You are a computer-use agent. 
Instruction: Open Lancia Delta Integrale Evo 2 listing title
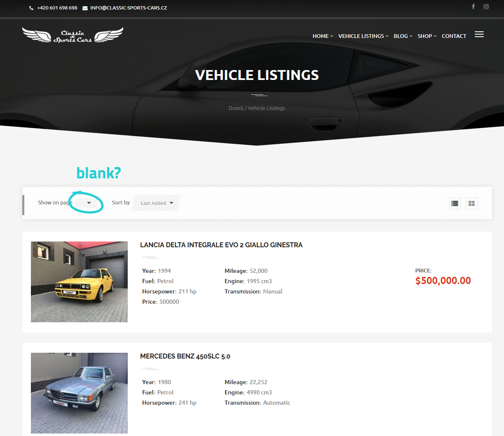[x=221, y=245]
